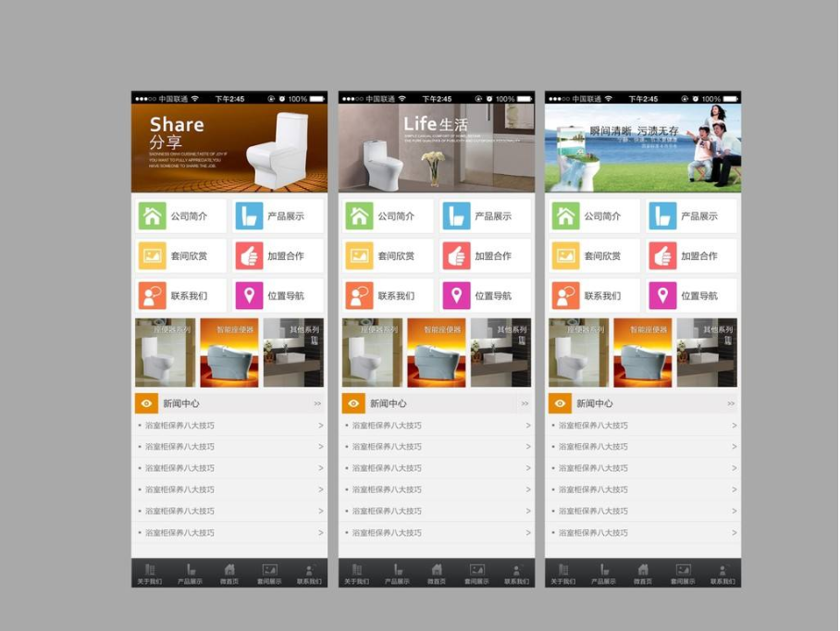Open first news item's > chevron, lawn-banner phone
Screen dimensions: 840x631
click(734, 426)
